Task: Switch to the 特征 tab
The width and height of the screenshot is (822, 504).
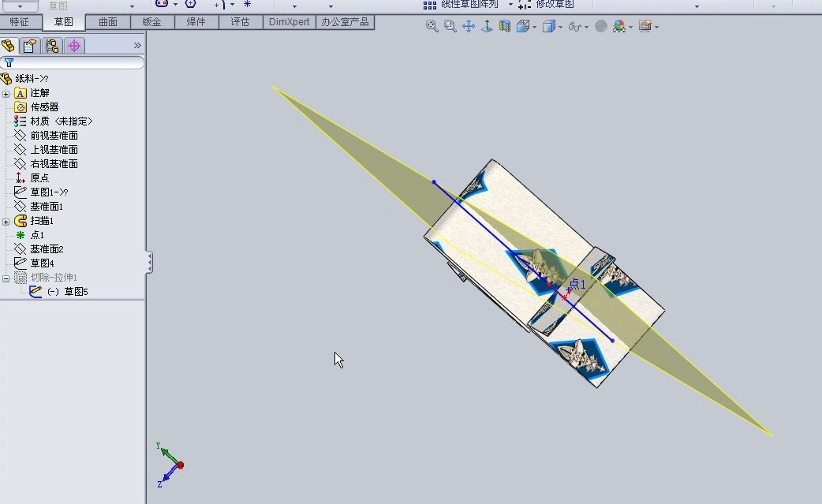Action: pyautogui.click(x=20, y=22)
